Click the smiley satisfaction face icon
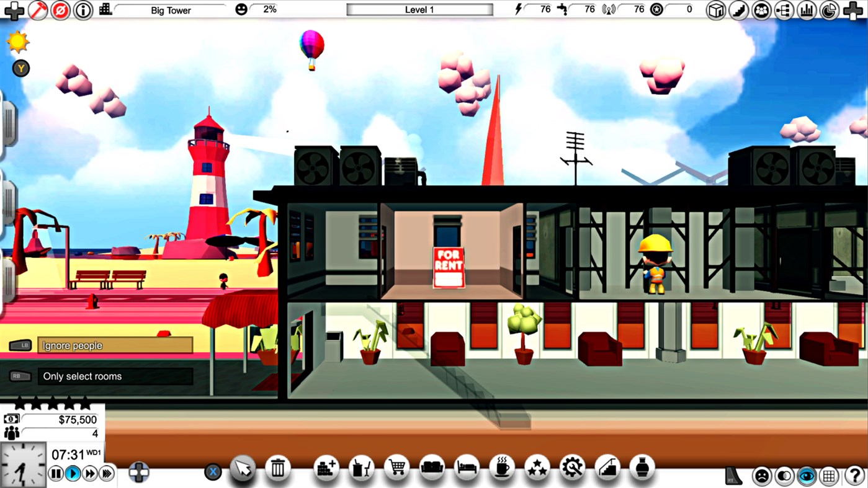The width and height of the screenshot is (868, 488). coord(241,9)
